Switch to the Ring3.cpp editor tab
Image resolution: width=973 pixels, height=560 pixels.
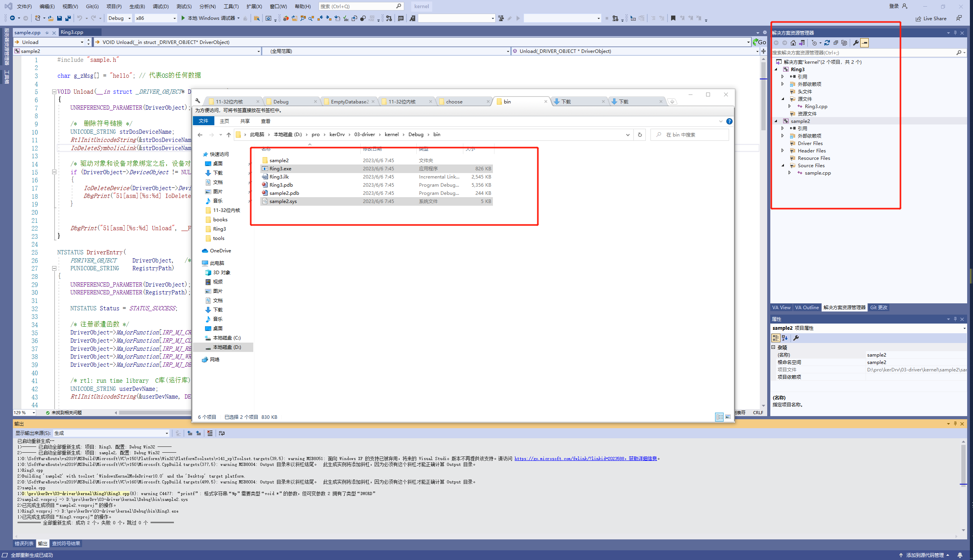(x=72, y=32)
